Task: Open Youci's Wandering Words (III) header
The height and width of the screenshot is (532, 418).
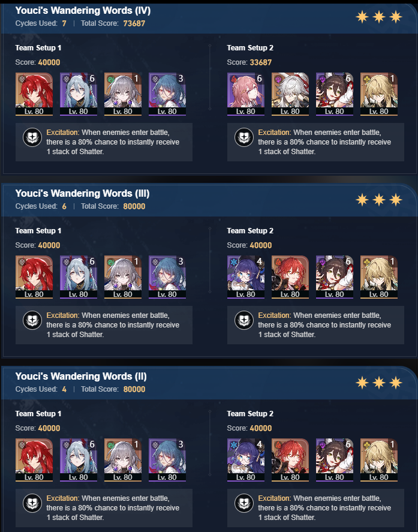Action: [82, 193]
